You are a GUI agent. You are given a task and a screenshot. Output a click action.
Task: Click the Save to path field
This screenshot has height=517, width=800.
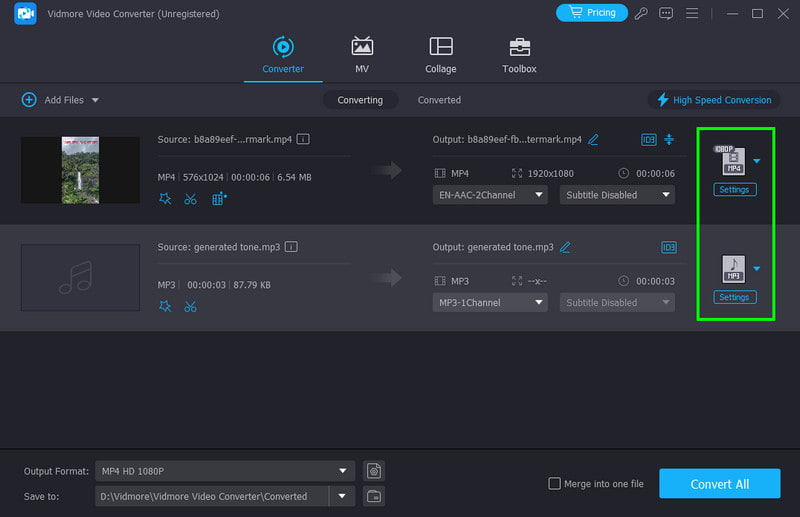click(x=212, y=496)
